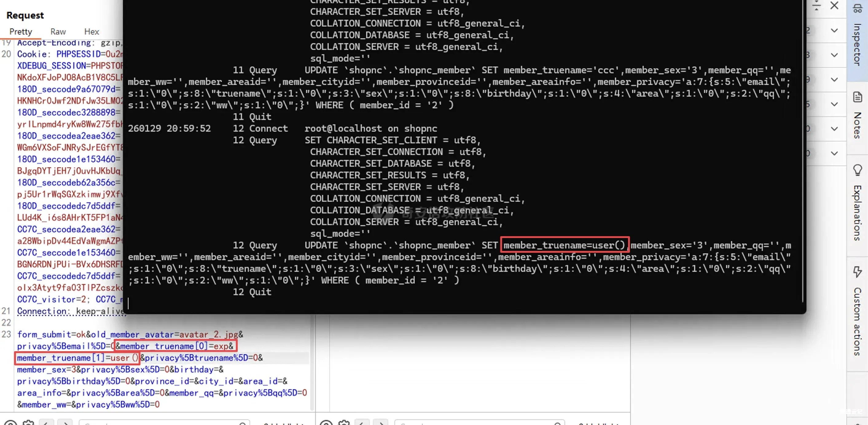Switch to the Hex request tab

pos(91,32)
